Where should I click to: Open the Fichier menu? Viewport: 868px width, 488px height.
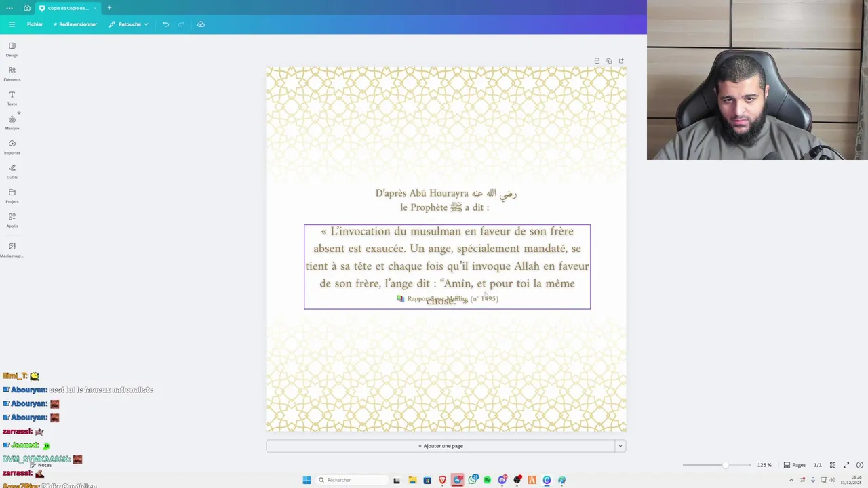[35, 24]
